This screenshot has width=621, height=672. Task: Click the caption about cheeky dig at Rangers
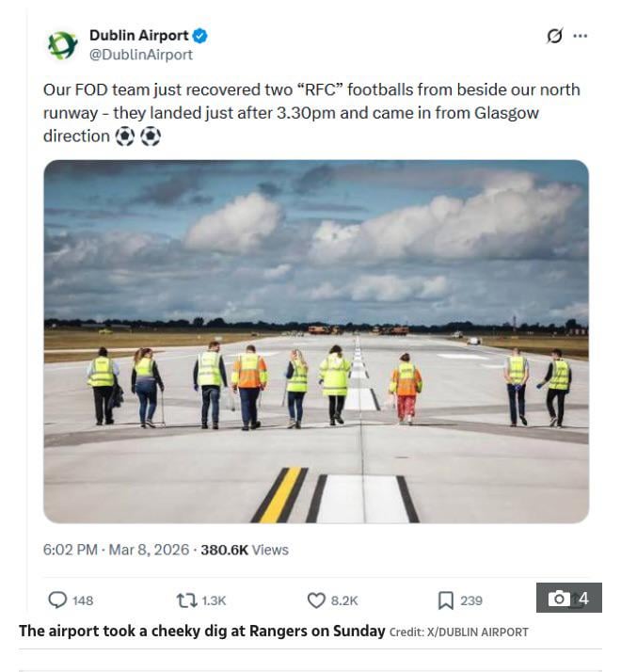click(x=201, y=631)
